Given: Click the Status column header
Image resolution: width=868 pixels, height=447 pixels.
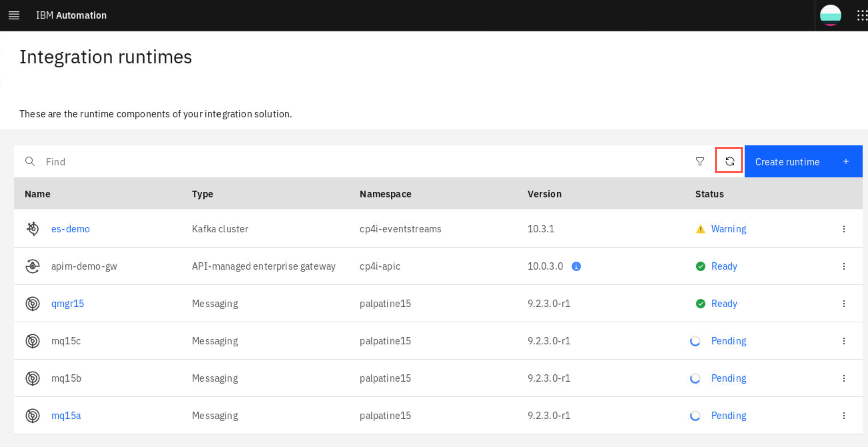Looking at the screenshot, I should 709,194.
